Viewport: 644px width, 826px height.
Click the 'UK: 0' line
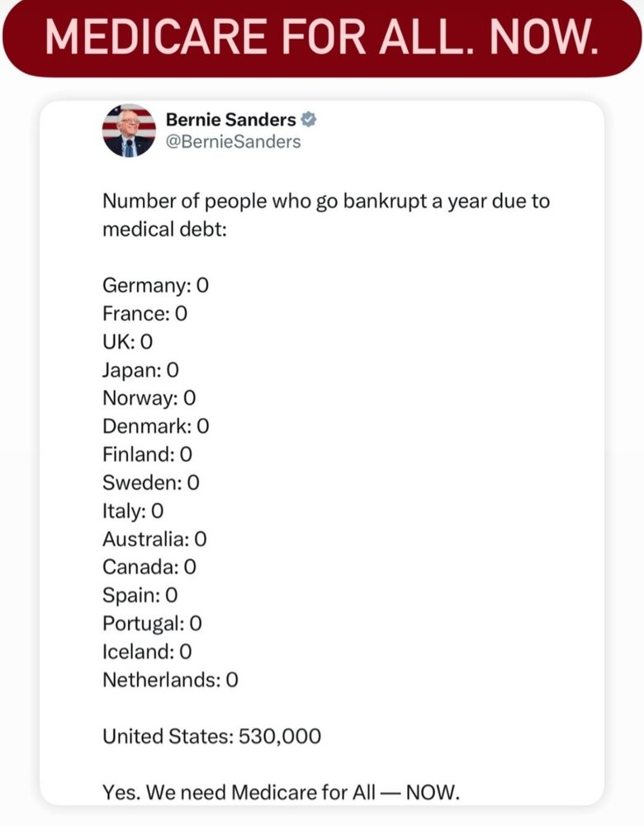tap(127, 341)
